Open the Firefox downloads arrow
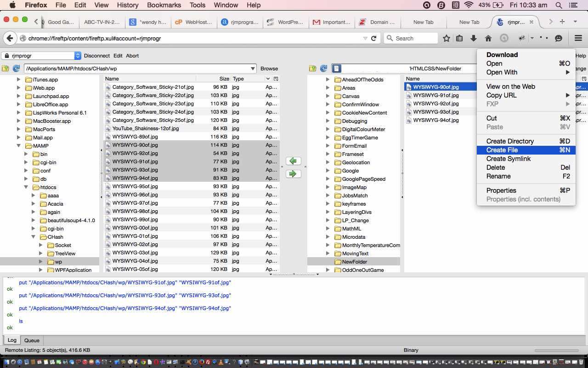 click(473, 39)
